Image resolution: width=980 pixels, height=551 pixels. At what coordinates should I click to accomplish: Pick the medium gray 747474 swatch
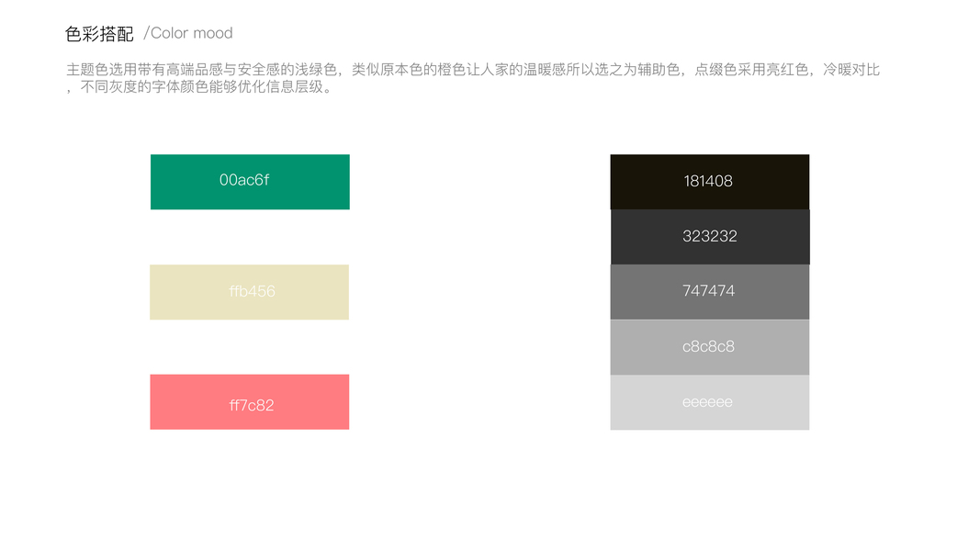[710, 292]
